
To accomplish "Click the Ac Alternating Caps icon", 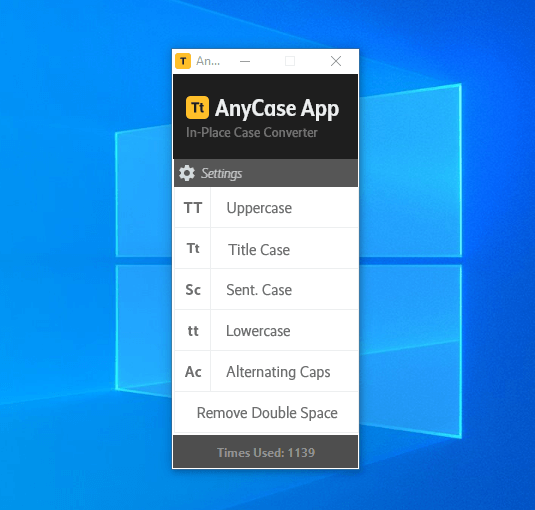I will tap(193, 371).
